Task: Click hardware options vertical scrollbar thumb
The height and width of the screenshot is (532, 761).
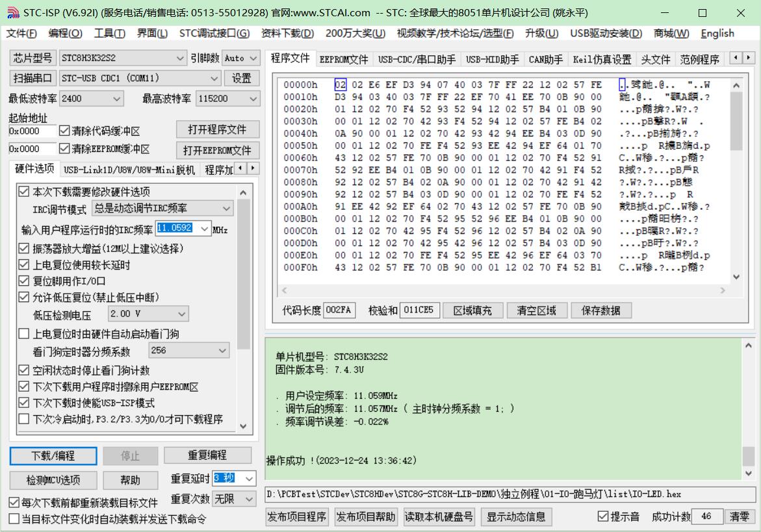Action: [x=244, y=274]
